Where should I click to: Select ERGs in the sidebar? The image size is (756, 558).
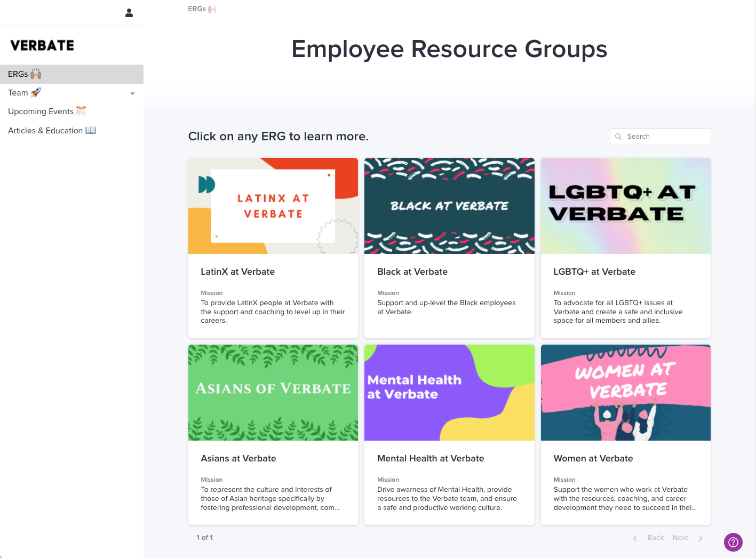(25, 74)
